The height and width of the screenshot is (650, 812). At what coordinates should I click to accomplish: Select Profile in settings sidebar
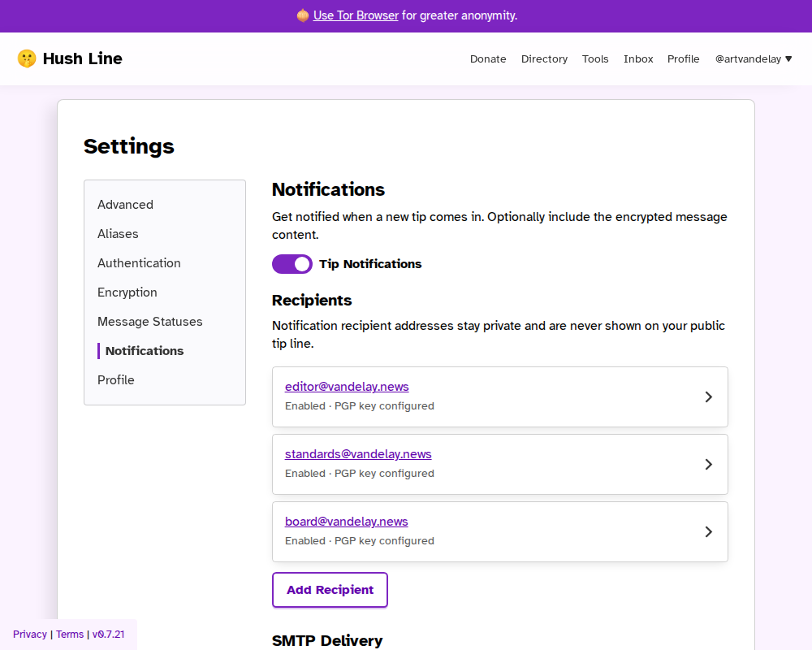tap(116, 380)
